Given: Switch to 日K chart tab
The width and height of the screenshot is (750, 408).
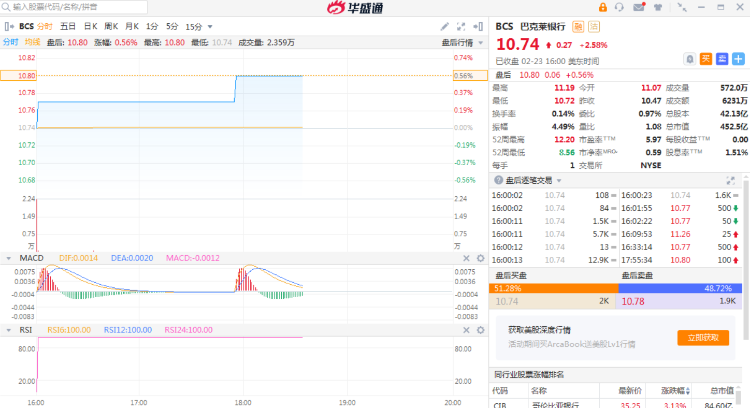Looking at the screenshot, I should click(90, 26).
